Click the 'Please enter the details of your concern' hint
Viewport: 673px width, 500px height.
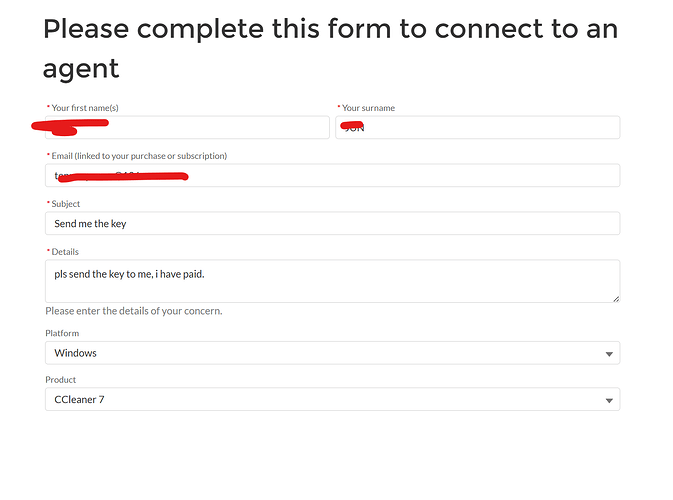coord(133,311)
